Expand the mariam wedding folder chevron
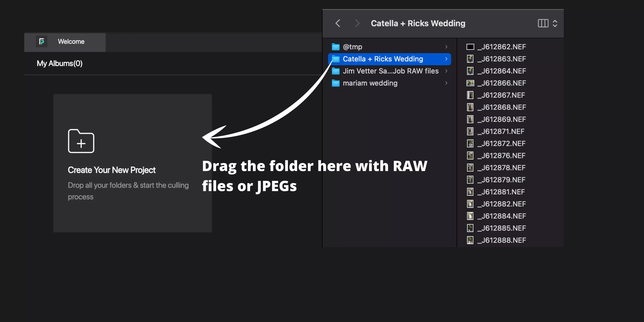 (x=447, y=83)
